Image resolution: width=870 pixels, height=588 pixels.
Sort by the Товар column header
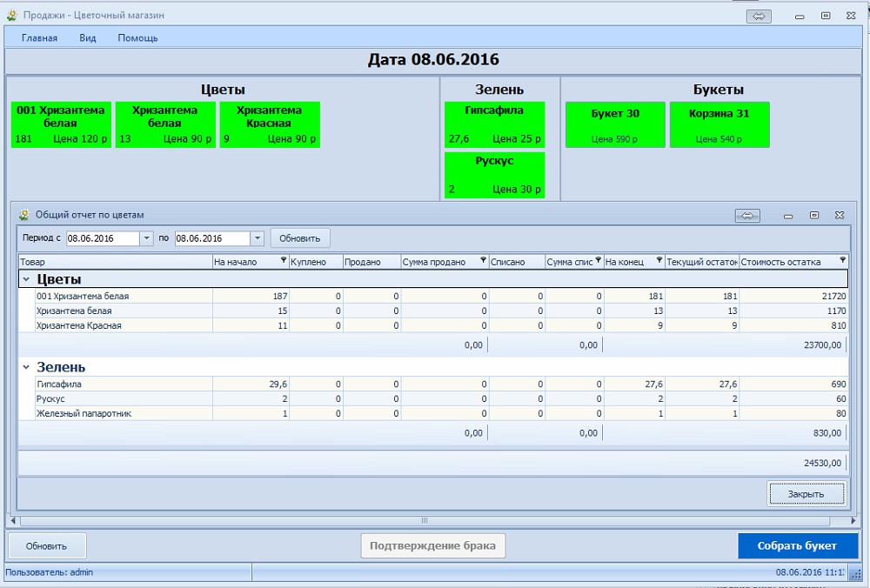(116, 262)
